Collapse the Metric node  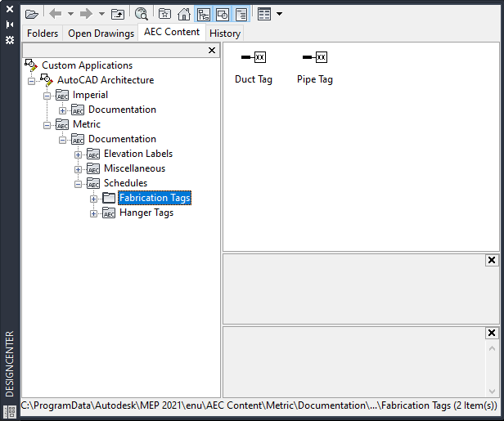47,125
